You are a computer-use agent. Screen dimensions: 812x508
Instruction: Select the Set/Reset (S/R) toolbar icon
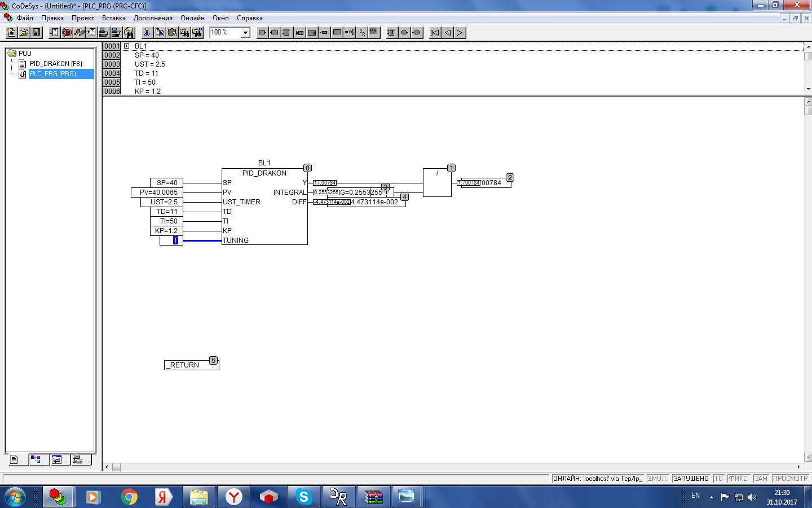pos(361,33)
